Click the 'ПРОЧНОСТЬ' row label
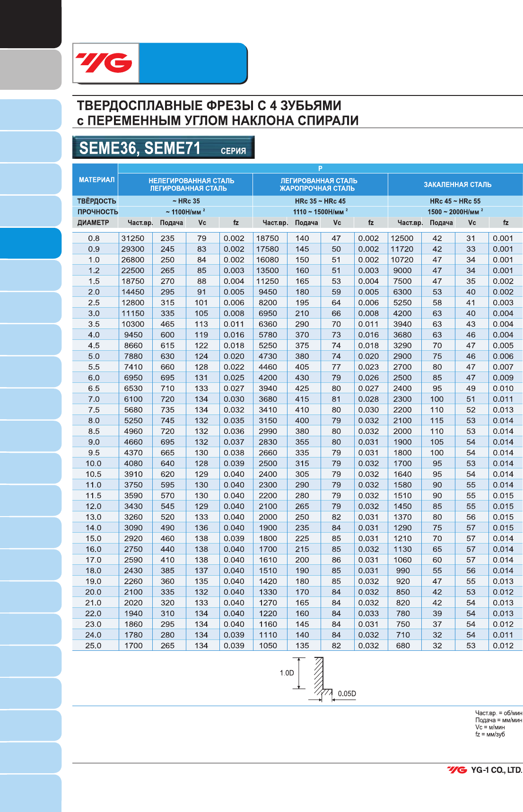Viewport: 523px width, 812px height. (x=97, y=212)
